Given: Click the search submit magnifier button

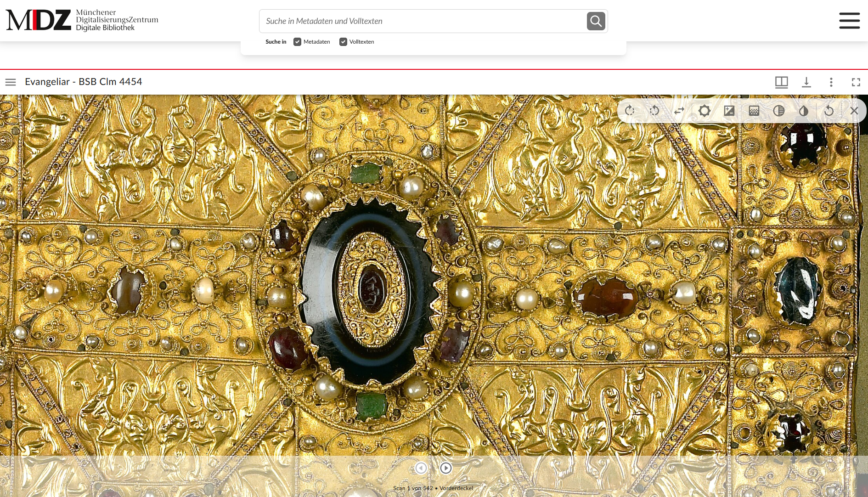Looking at the screenshot, I should [596, 21].
